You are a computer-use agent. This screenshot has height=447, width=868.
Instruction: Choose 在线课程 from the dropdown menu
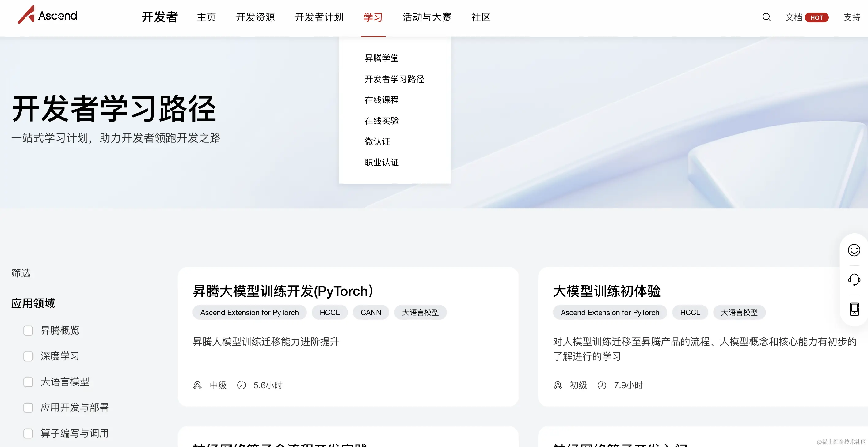[x=381, y=100]
